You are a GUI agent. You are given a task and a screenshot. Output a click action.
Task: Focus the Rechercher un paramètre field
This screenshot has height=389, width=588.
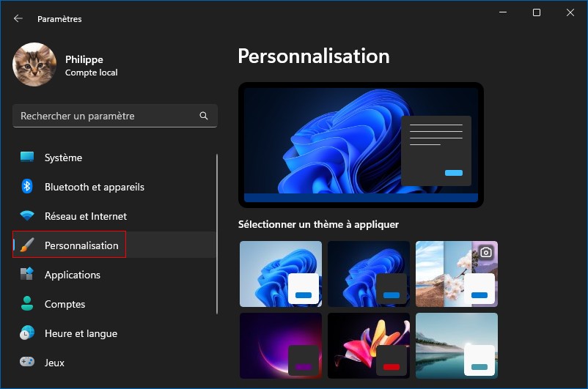[x=106, y=116]
